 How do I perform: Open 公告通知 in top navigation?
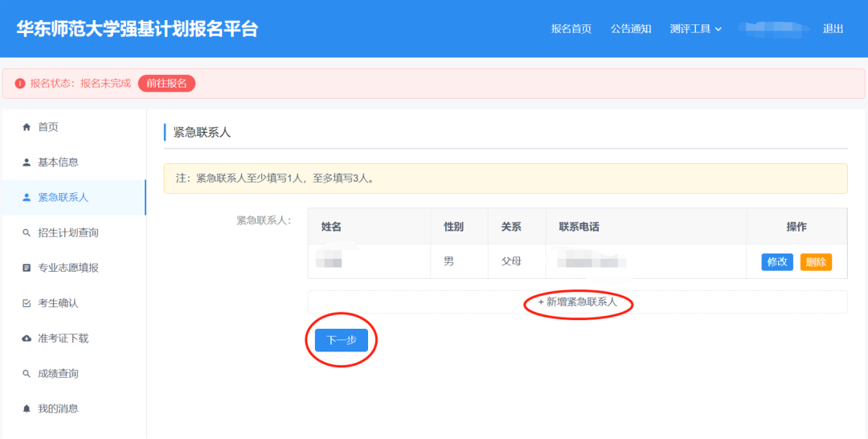[x=631, y=29]
